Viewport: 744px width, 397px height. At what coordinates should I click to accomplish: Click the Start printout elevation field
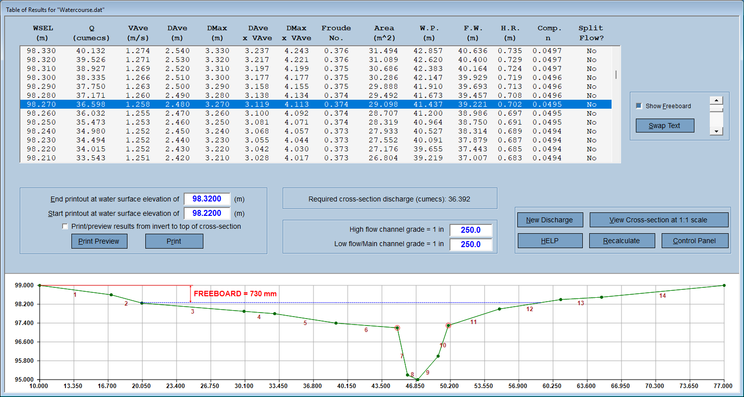coord(207,213)
